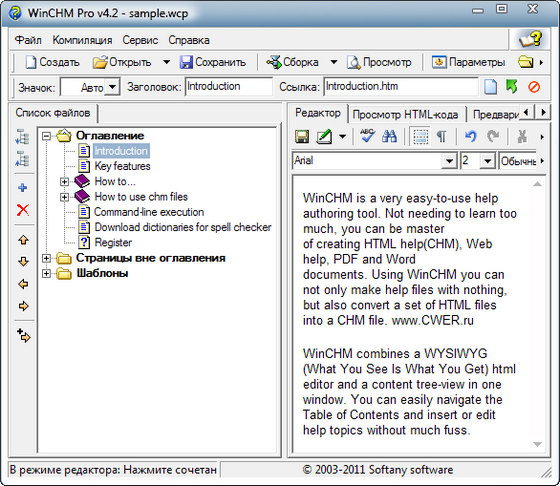
Task: Select the Register topic
Action: click(x=113, y=243)
